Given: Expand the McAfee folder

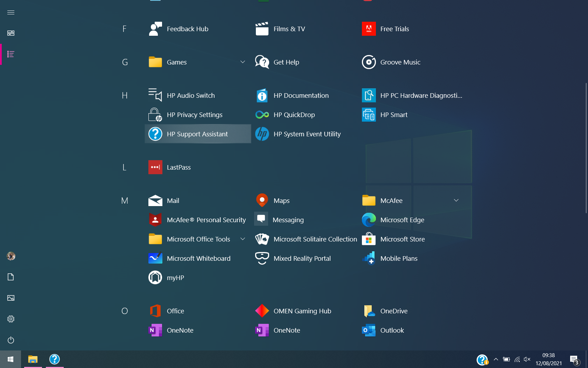Looking at the screenshot, I should (411, 200).
